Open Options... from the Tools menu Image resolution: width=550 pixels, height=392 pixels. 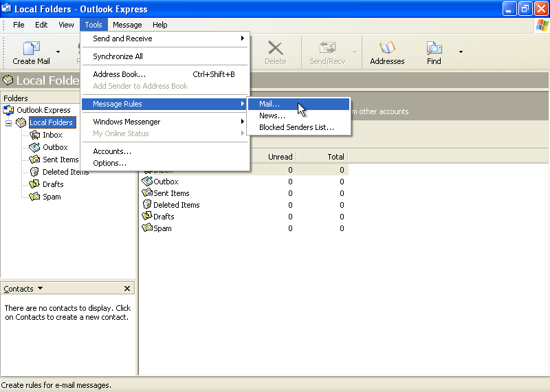coord(165,163)
